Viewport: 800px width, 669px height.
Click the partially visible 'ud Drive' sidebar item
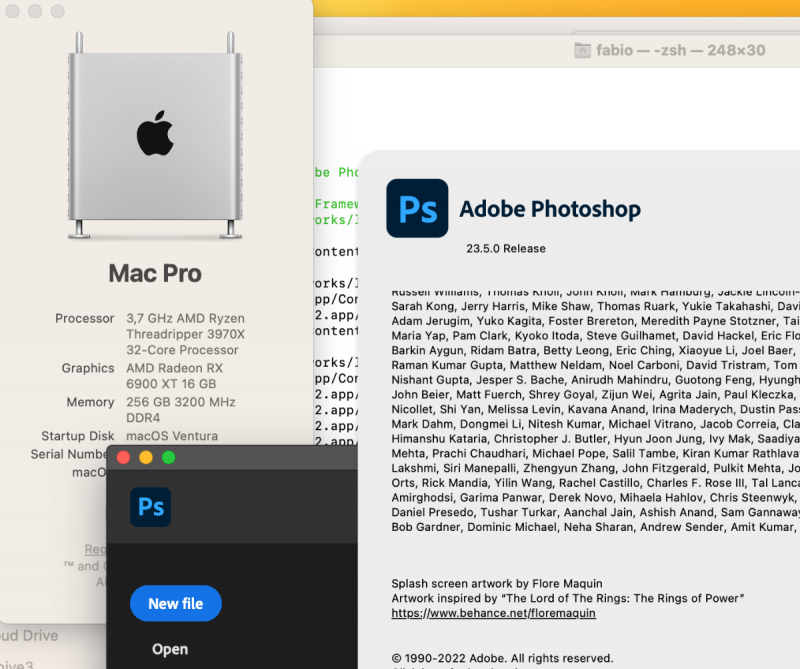pos(29,636)
